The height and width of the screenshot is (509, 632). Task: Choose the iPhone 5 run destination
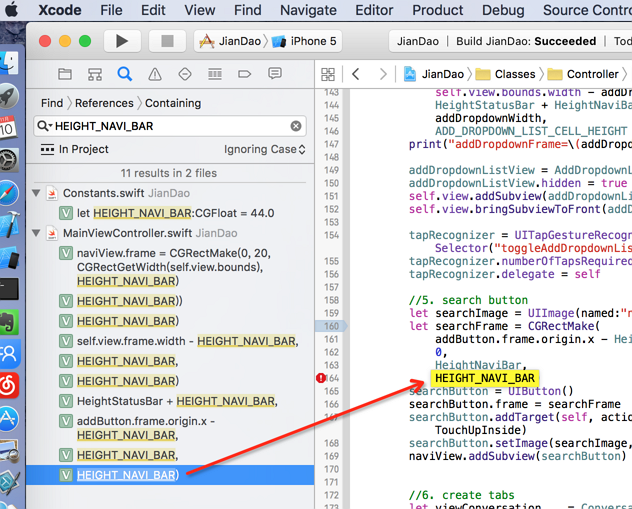tap(304, 41)
